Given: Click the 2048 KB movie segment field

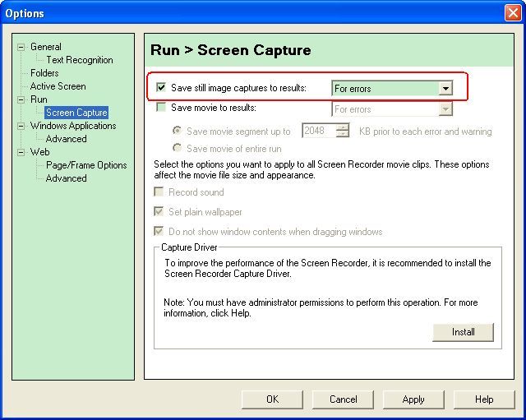Looking at the screenshot, I should coord(319,131).
